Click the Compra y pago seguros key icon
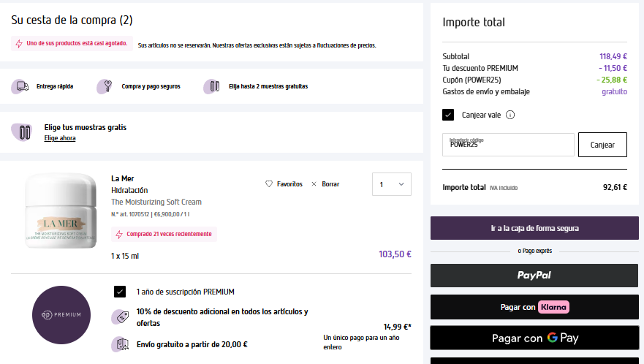 click(106, 86)
